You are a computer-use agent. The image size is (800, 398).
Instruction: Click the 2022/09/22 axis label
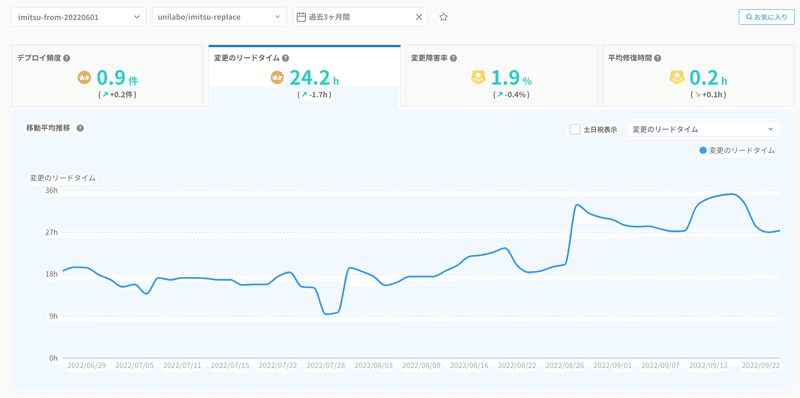point(760,366)
